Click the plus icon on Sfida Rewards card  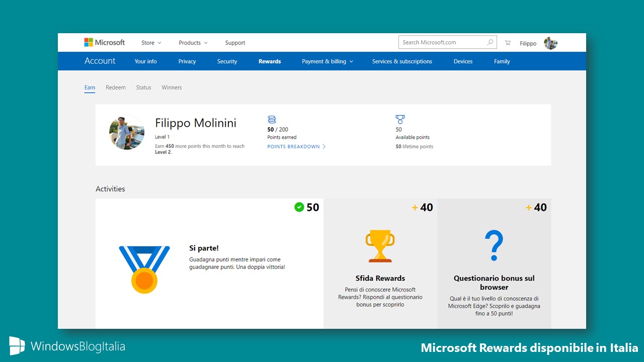[x=415, y=208]
